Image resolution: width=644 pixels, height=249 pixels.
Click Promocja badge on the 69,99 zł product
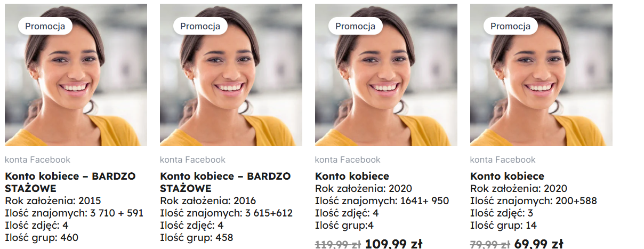tap(511, 26)
